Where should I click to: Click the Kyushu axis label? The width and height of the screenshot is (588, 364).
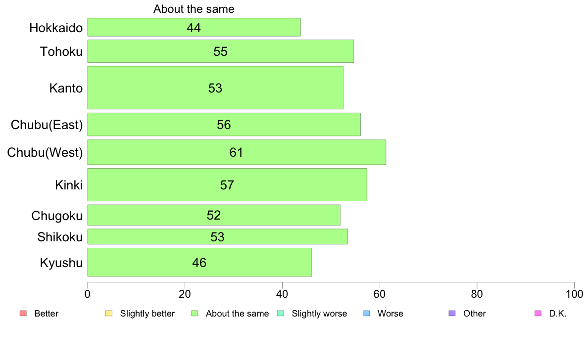pyautogui.click(x=61, y=263)
